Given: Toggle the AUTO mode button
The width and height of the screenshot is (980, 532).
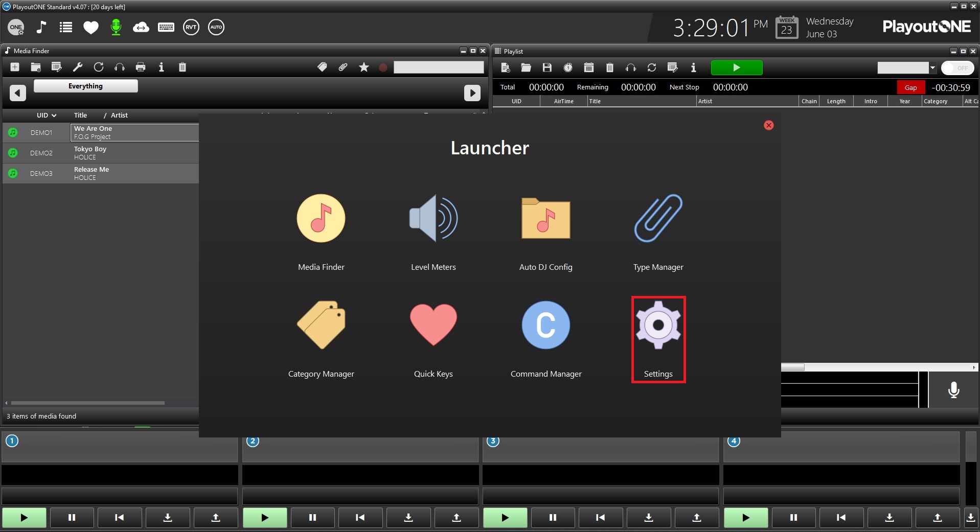Looking at the screenshot, I should pyautogui.click(x=216, y=27).
